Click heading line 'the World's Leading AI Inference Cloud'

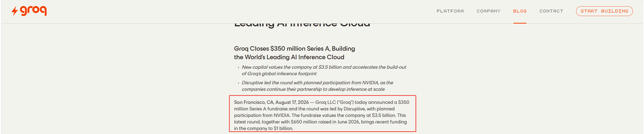pos(289,57)
